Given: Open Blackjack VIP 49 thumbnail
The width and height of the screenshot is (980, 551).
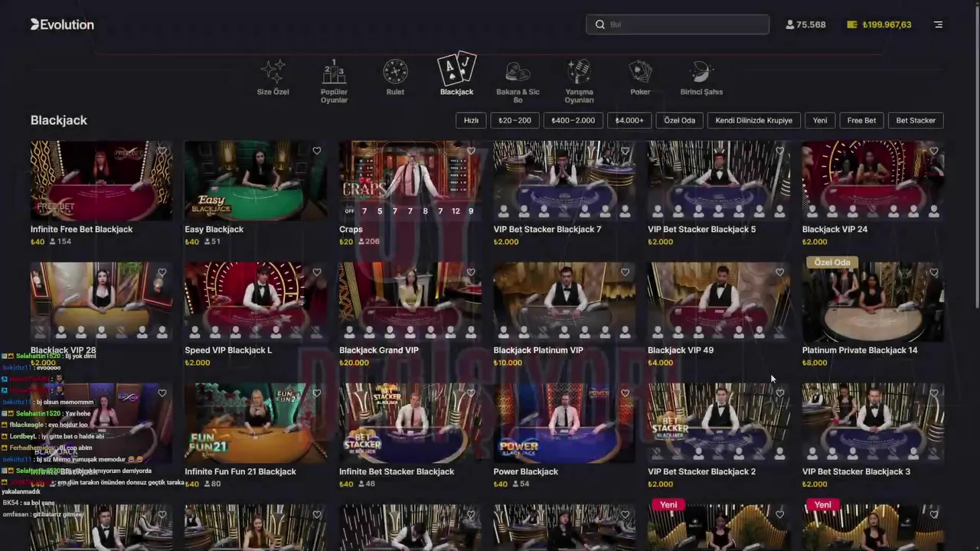Looking at the screenshot, I should [x=718, y=302].
